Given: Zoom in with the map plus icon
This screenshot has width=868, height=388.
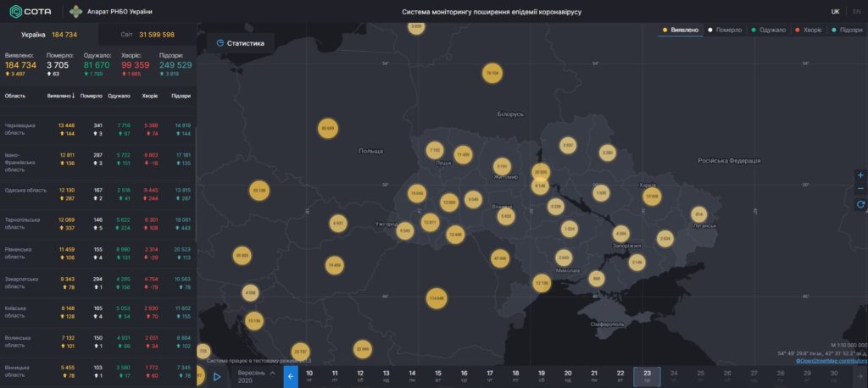Looking at the screenshot, I should [x=860, y=175].
